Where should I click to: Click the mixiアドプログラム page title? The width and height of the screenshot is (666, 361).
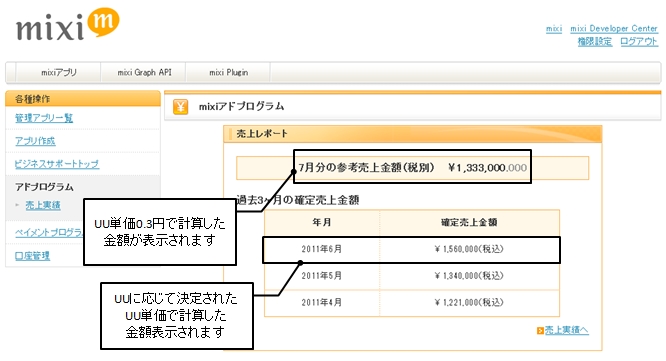coord(241,107)
